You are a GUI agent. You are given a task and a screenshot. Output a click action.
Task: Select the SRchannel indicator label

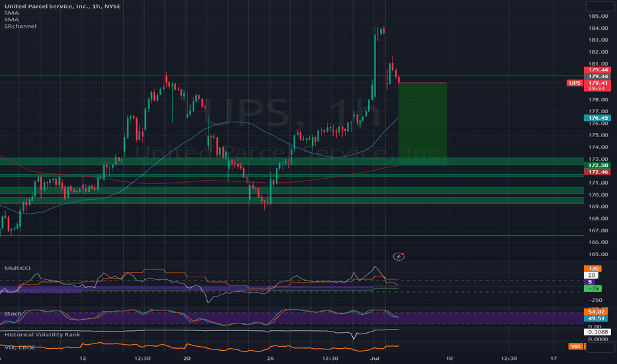tap(21, 26)
